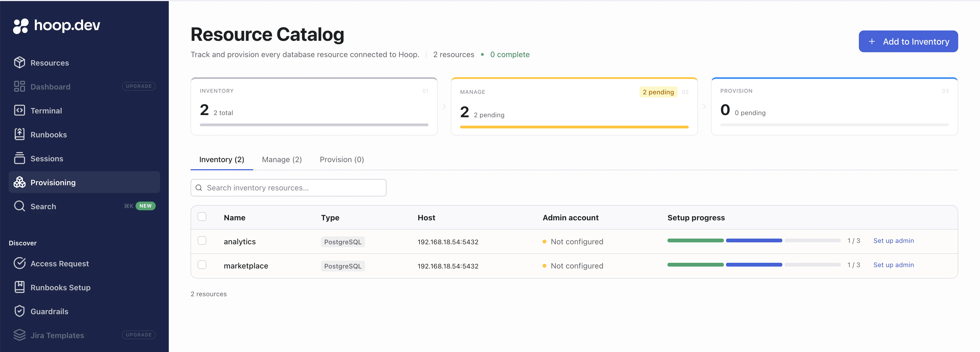
Task: Click the 1 / 3 count in analytics row
Action: [x=854, y=241]
